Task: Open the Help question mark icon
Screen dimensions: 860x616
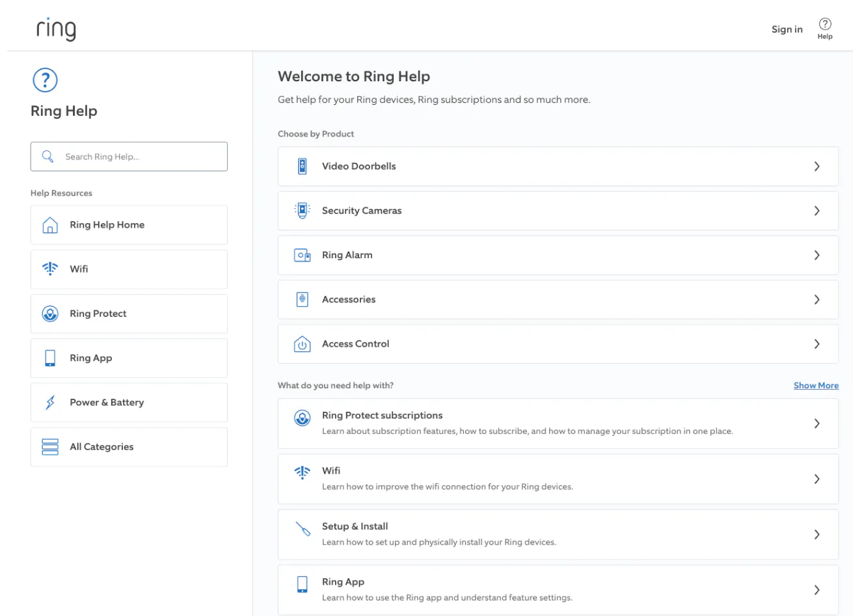Action: (x=825, y=25)
